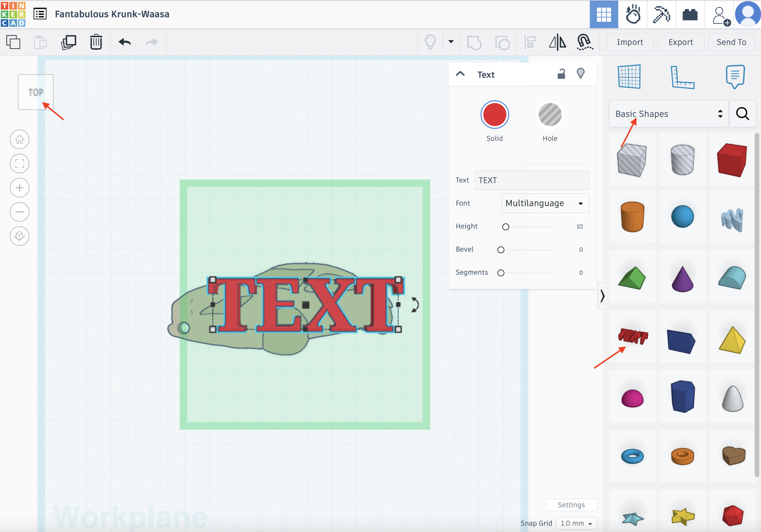Set the shape to Solid
The width and height of the screenshot is (761, 532).
(494, 115)
